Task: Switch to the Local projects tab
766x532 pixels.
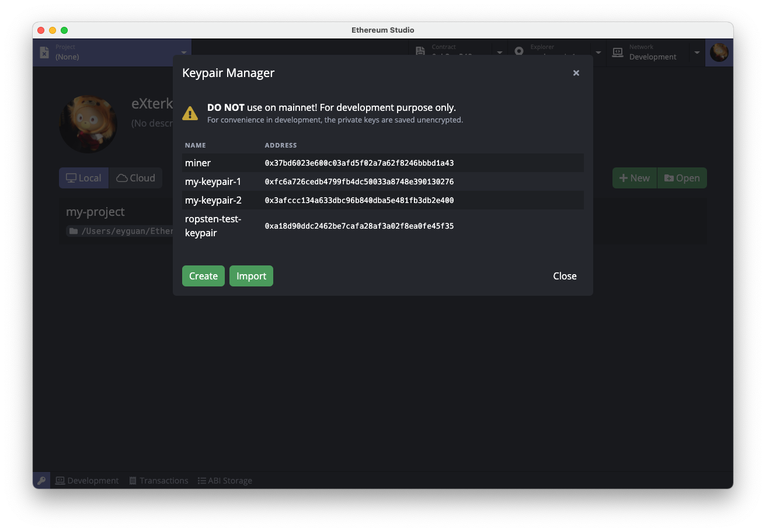Action: click(83, 178)
